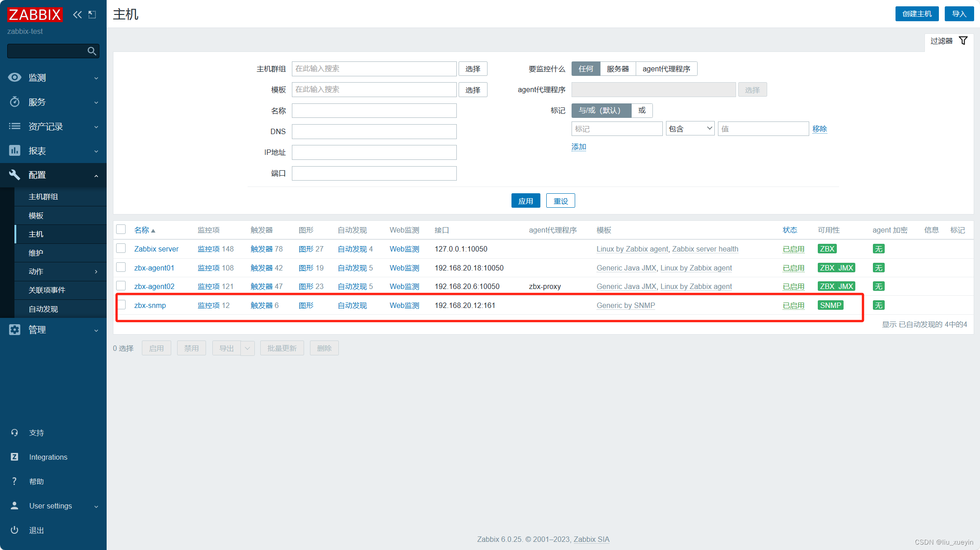Open 维护 in the sidebar
980x550 pixels.
coord(36,253)
